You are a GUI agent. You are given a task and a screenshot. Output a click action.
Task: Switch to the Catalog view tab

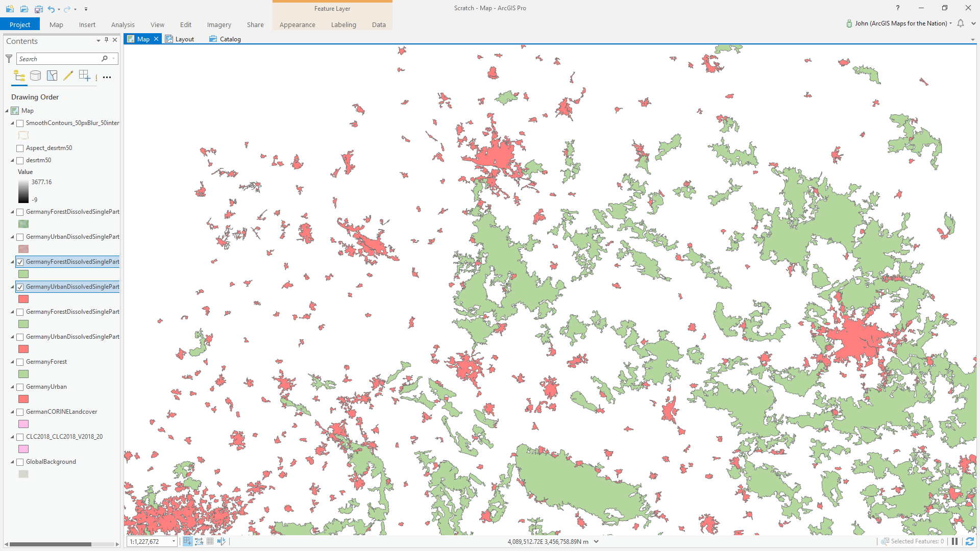coord(225,39)
